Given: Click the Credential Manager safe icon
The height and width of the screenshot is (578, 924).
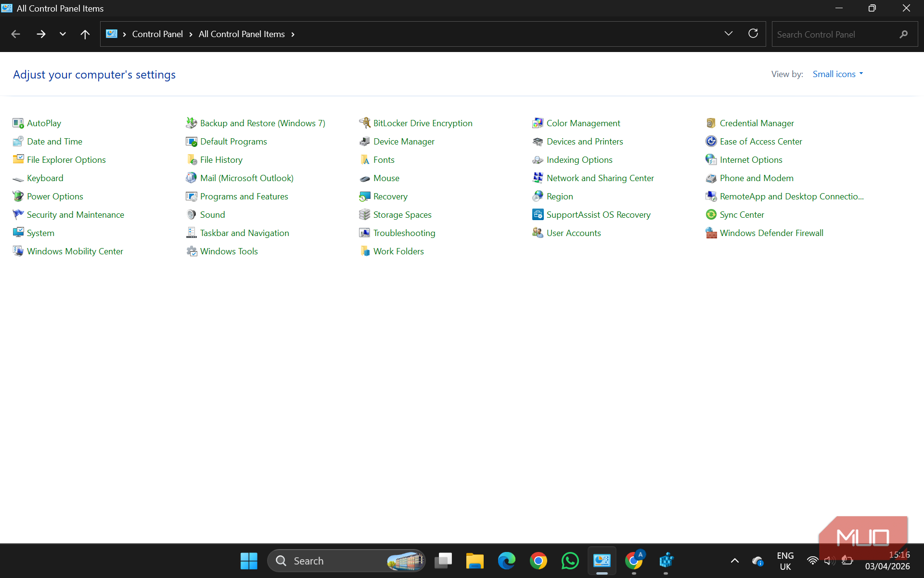Looking at the screenshot, I should click(711, 123).
